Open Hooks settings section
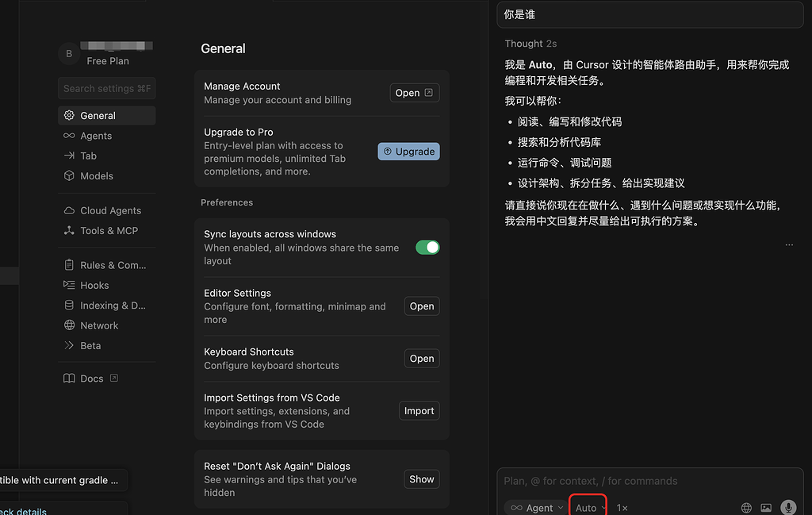The width and height of the screenshot is (812, 515). point(107,286)
